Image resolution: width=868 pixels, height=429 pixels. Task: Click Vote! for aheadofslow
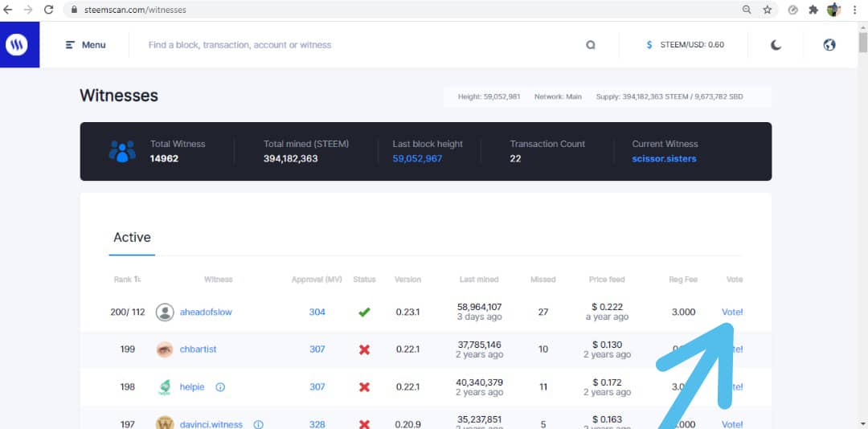[x=732, y=313]
